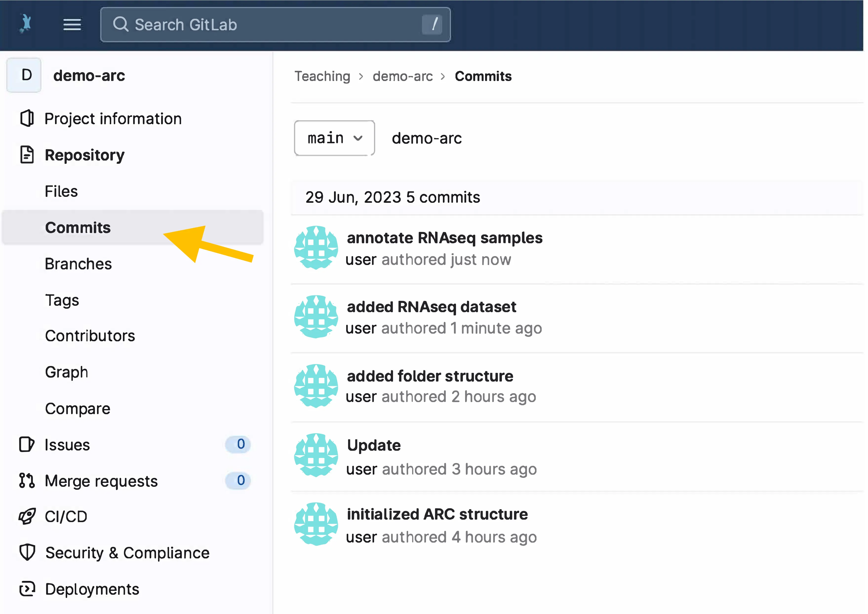Viewport: 868px width, 614px height.
Task: Open Tags in the sidebar
Action: [x=62, y=300]
